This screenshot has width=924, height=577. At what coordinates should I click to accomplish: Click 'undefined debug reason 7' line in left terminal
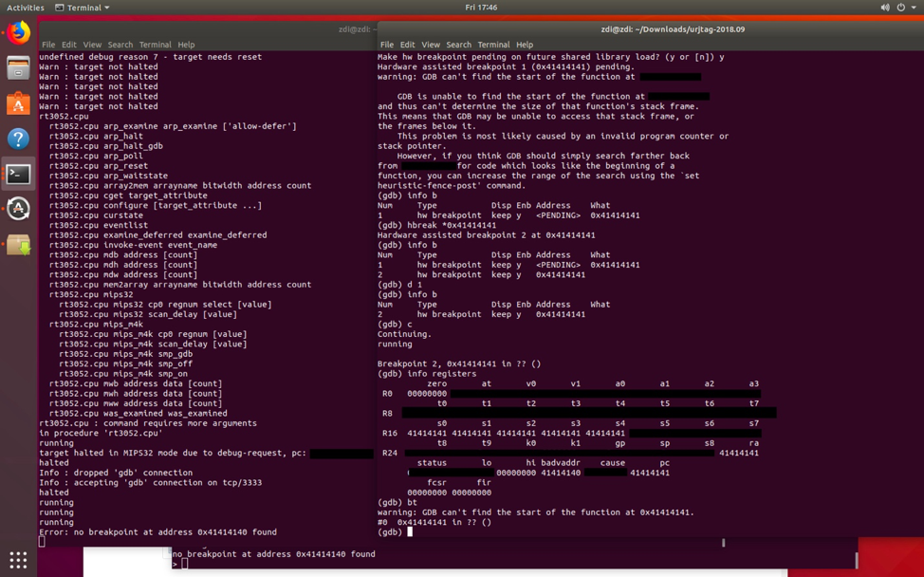point(150,57)
